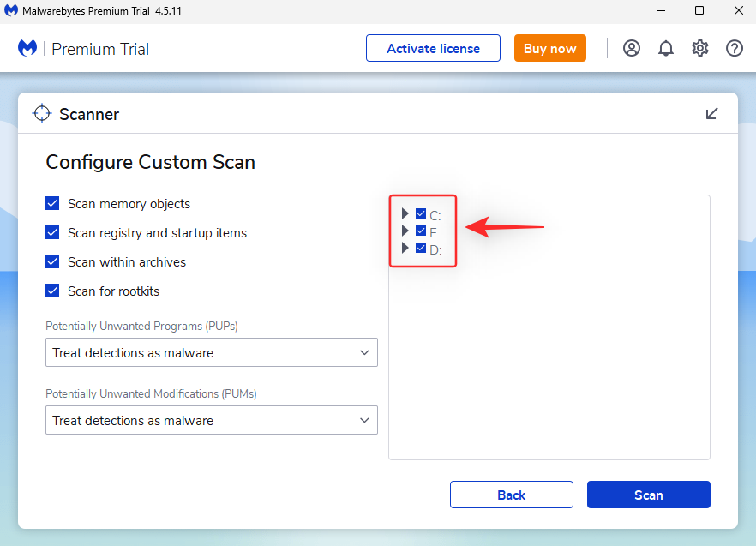The width and height of the screenshot is (756, 546).
Task: Open the account profile icon
Action: pyautogui.click(x=632, y=48)
